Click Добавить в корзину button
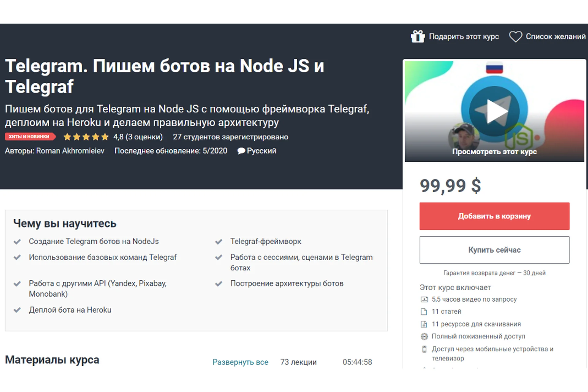The image size is (588, 392). point(494,216)
